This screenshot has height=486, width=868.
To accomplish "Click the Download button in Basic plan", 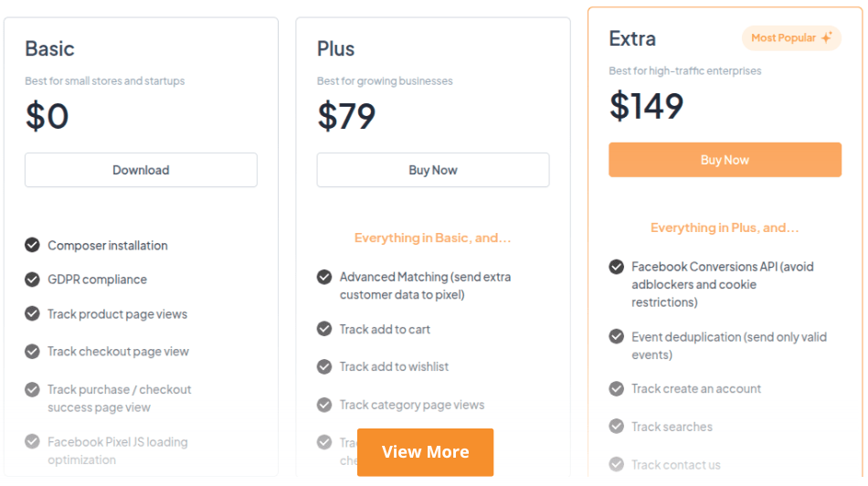I will (x=141, y=170).
